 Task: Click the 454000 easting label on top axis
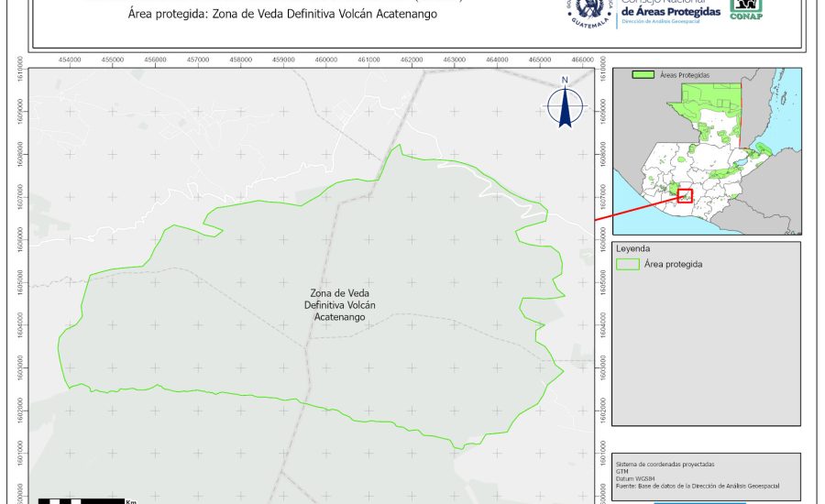70,60
